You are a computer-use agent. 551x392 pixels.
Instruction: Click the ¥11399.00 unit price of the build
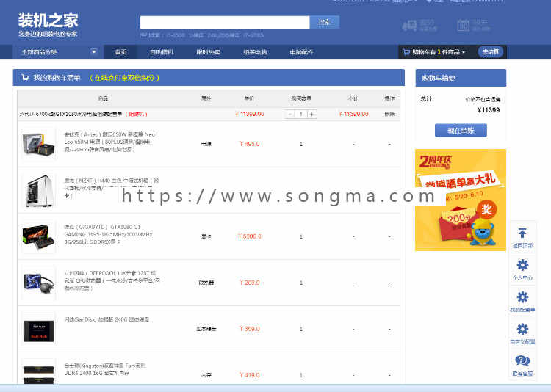(250, 115)
